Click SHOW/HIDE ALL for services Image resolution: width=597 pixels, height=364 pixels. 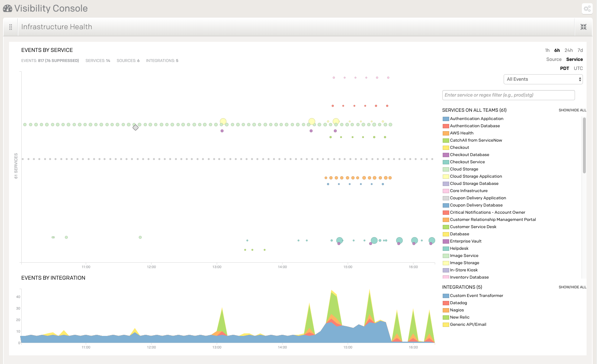572,110
